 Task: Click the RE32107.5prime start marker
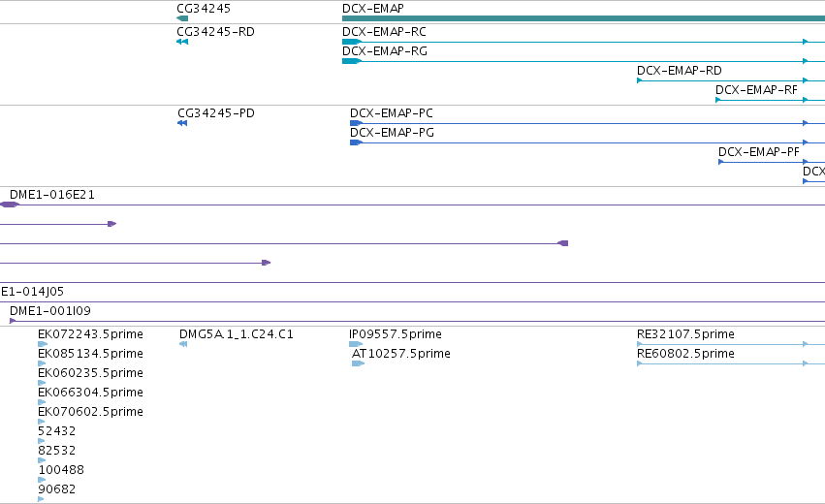coord(639,344)
